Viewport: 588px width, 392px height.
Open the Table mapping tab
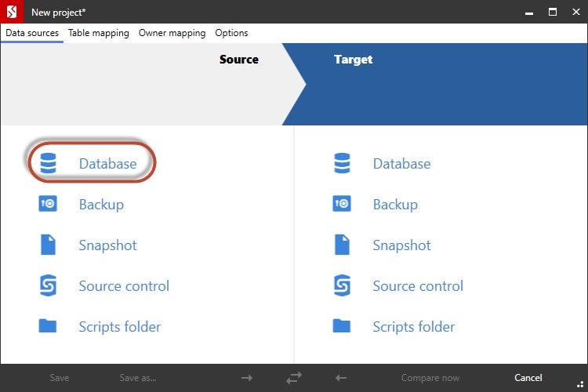99,33
